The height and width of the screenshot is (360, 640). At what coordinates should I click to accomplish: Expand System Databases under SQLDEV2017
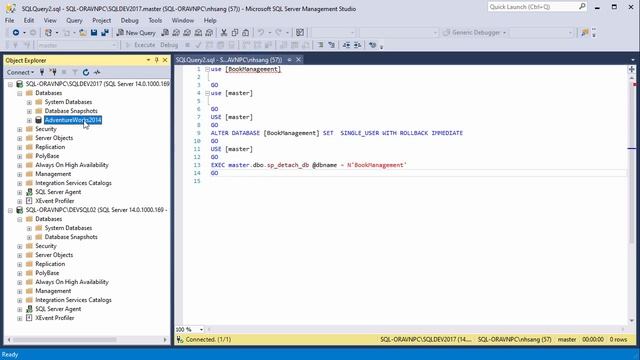29,102
